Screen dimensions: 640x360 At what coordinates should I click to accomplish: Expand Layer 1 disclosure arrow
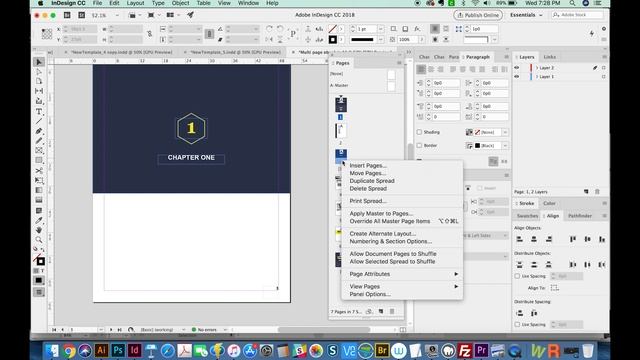tap(537, 76)
